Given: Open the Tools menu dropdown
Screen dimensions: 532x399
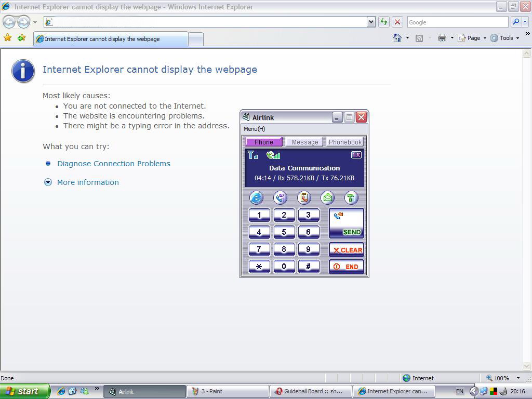Looking at the screenshot, I should [505, 38].
